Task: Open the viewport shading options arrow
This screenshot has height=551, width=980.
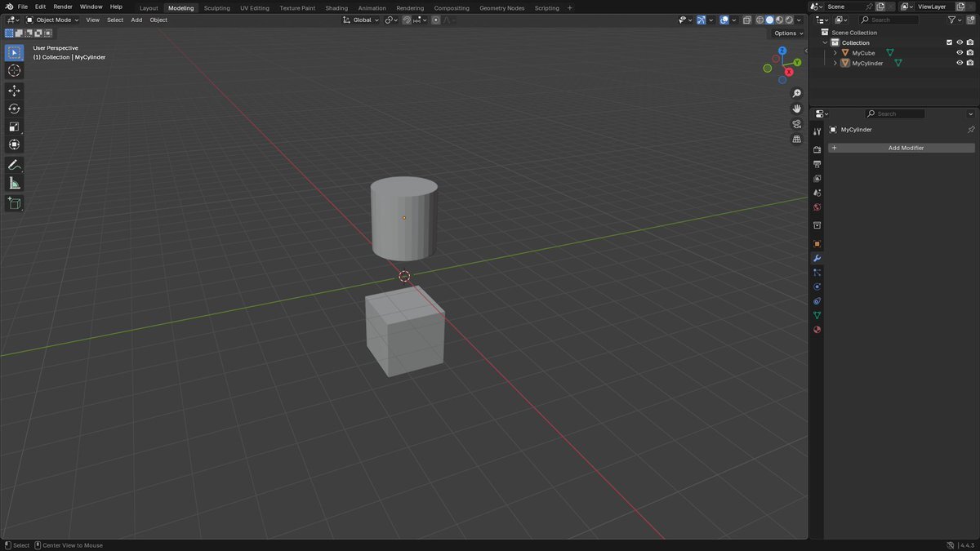Action: [799, 20]
